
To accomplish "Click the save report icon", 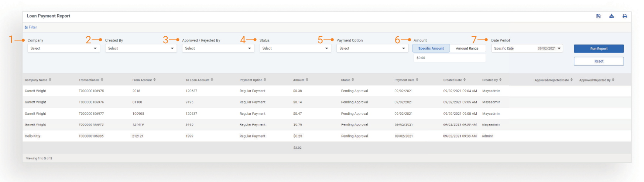I will 598,16.
